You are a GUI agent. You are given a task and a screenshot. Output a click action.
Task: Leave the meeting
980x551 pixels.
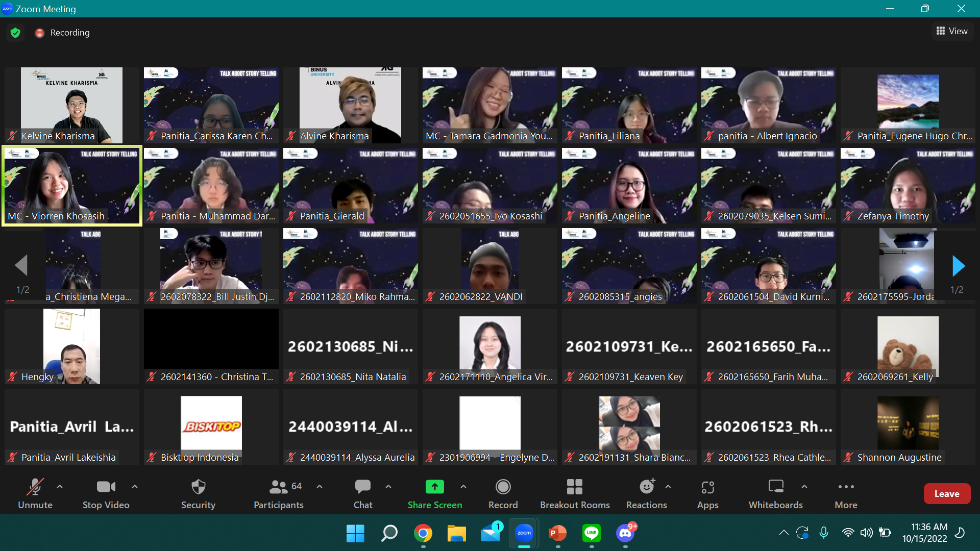(x=947, y=493)
